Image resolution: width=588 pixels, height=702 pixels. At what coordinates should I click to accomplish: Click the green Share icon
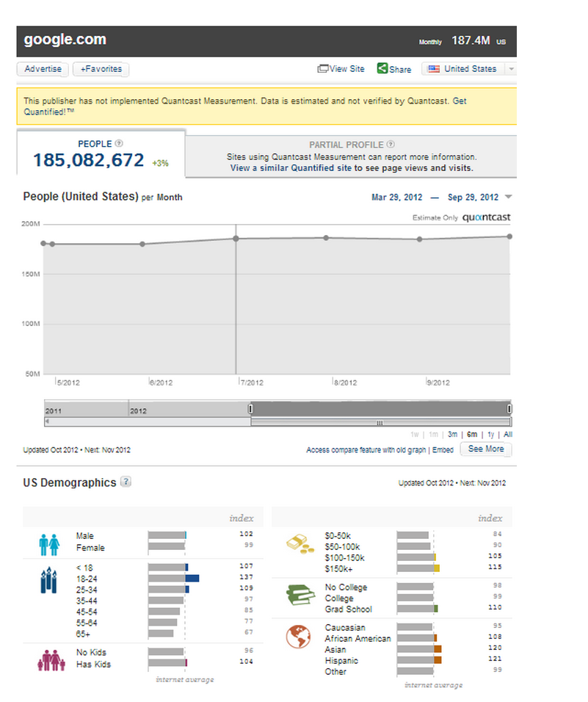382,68
